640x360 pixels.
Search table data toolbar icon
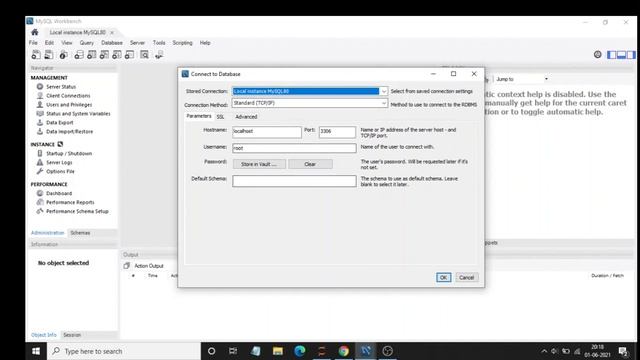[144, 55]
